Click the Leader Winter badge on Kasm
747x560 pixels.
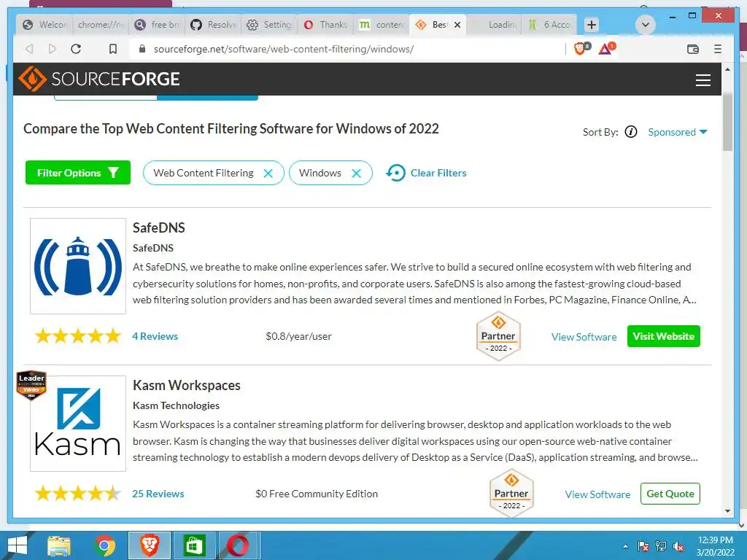coord(31,385)
